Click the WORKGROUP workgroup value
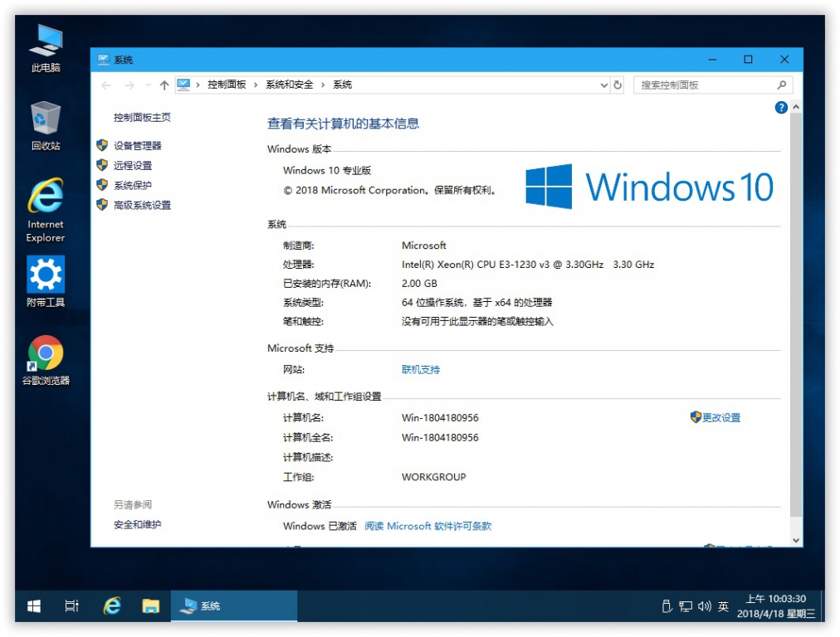840x637 pixels. point(433,477)
